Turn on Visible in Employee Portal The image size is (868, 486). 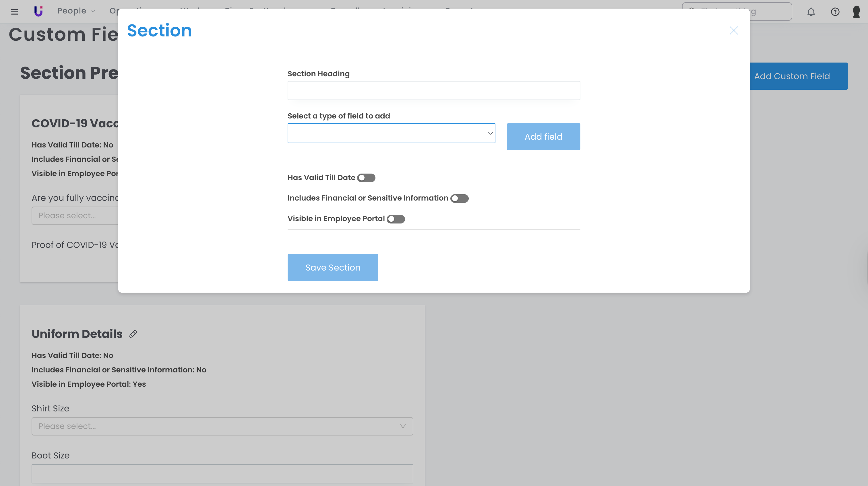pyautogui.click(x=396, y=219)
